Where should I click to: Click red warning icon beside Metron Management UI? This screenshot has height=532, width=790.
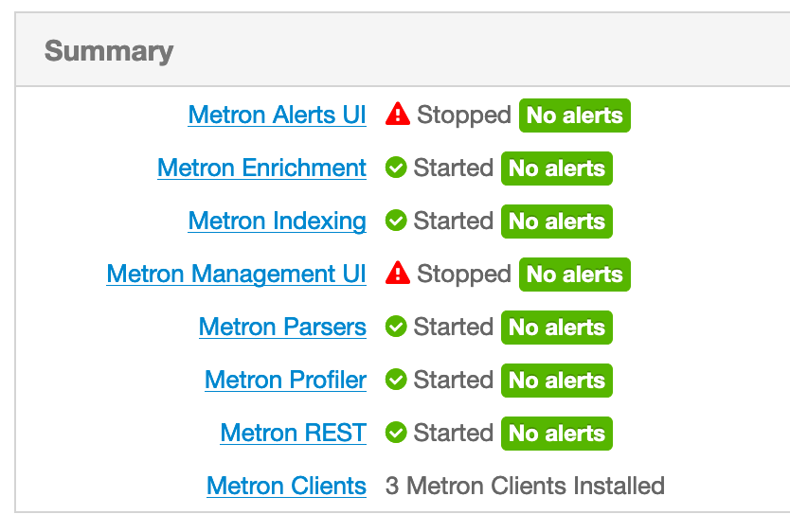coord(398,274)
